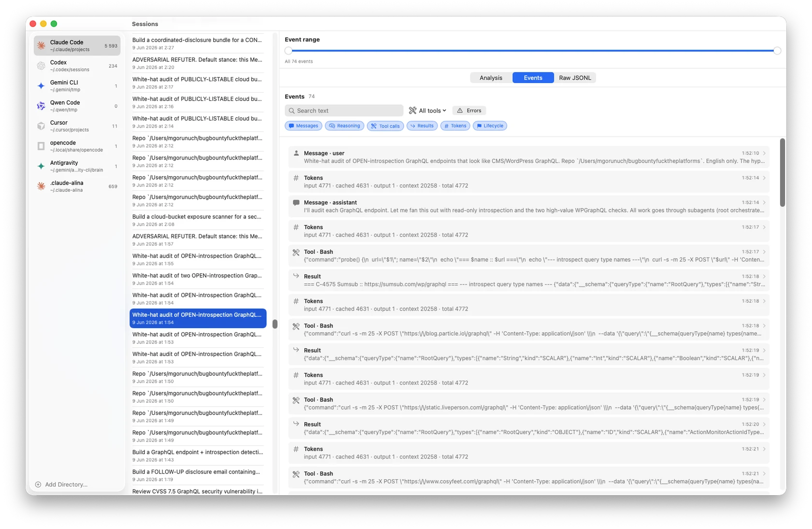Click the sessions list scrollbar thumb
This screenshot has width=812, height=529.
[275, 324]
